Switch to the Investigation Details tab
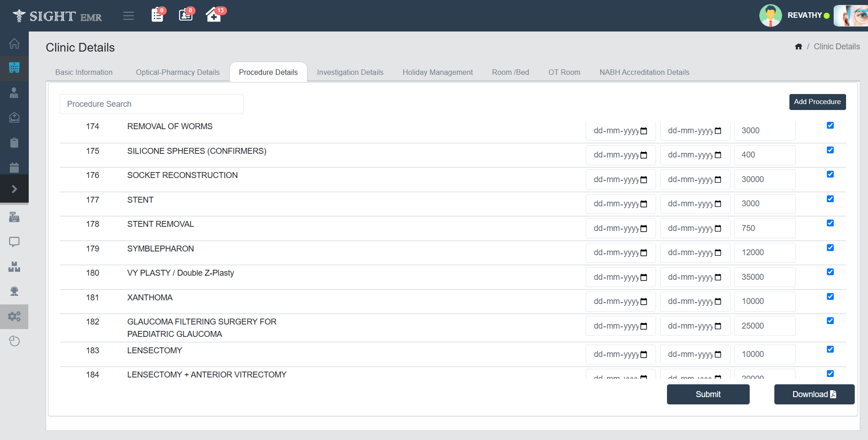Viewport: 868px width, 440px height. [x=350, y=72]
